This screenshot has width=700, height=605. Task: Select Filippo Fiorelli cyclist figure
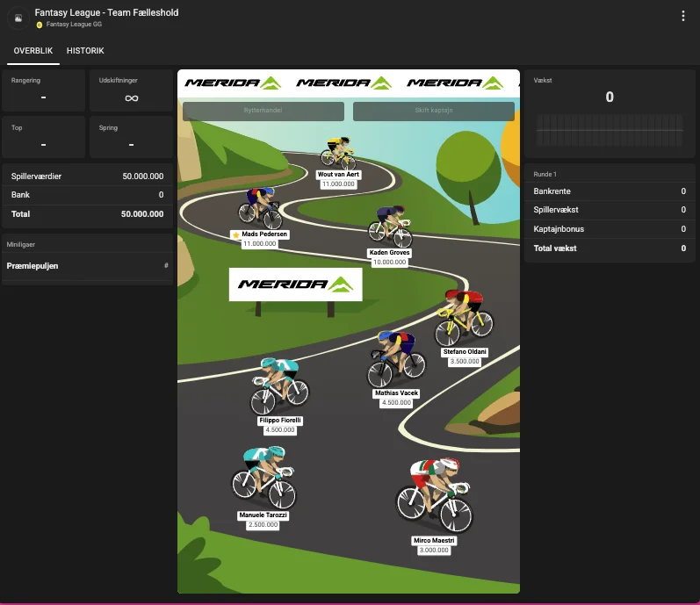(279, 386)
